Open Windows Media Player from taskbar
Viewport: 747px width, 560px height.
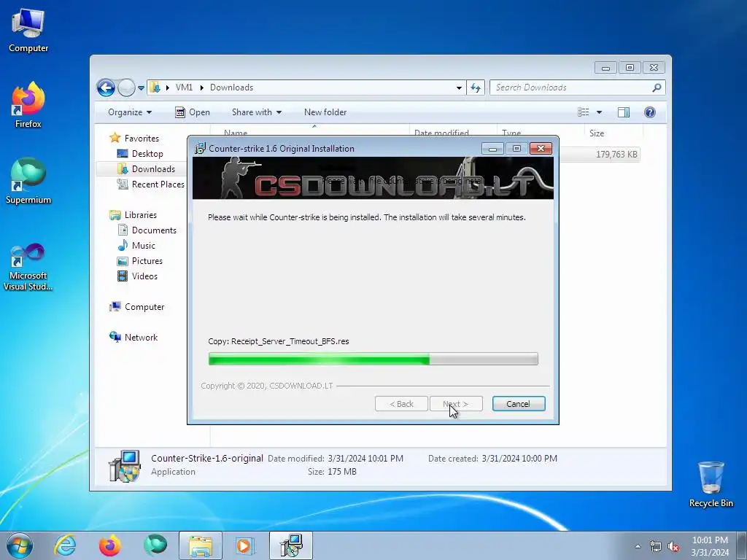(x=245, y=545)
